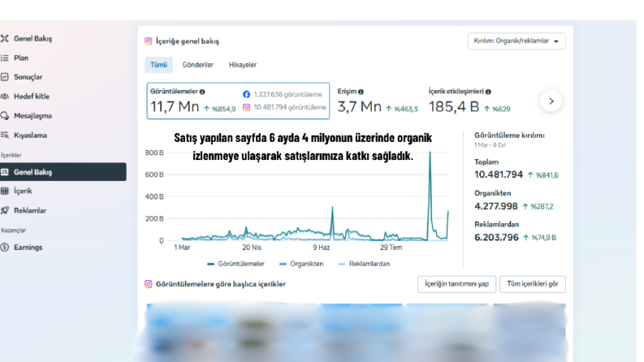
Task: Click the Toplam 10.481.794 value
Action: click(x=499, y=175)
